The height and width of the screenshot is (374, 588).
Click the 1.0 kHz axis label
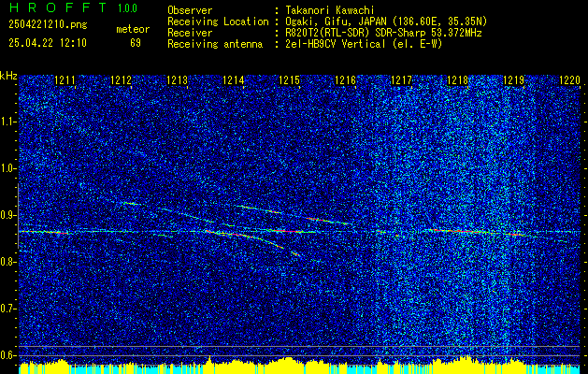pyautogui.click(x=8, y=169)
